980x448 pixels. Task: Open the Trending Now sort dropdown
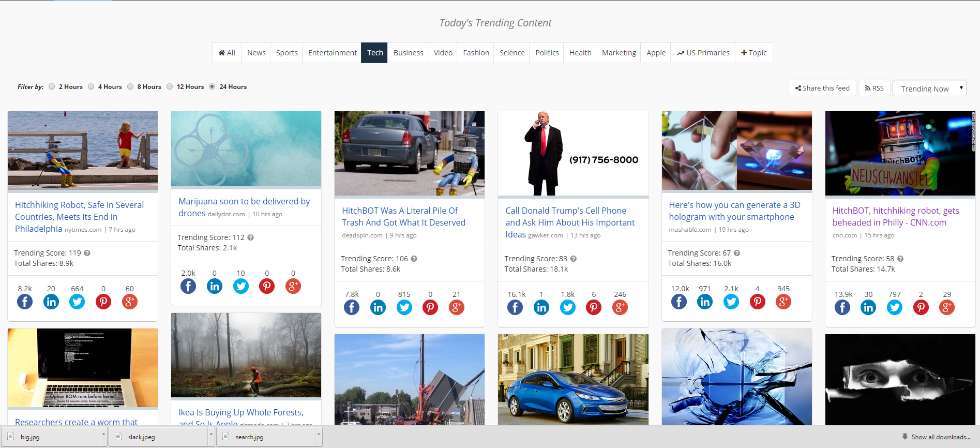coord(929,88)
